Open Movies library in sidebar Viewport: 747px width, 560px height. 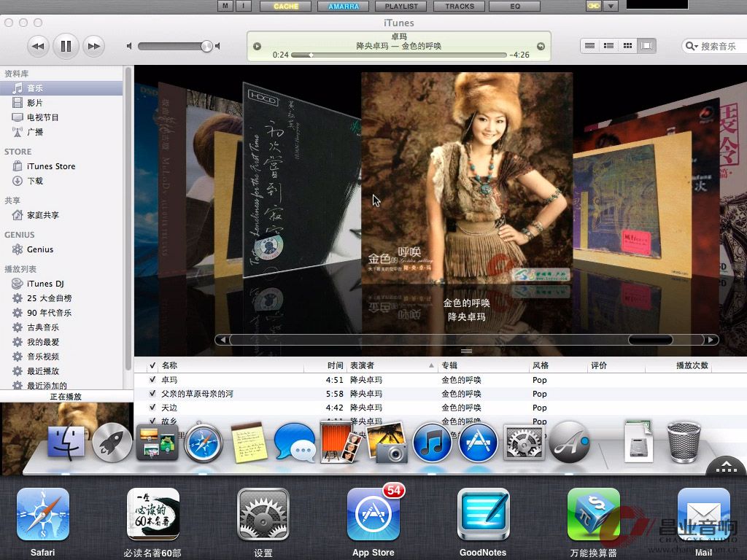(x=61, y=103)
